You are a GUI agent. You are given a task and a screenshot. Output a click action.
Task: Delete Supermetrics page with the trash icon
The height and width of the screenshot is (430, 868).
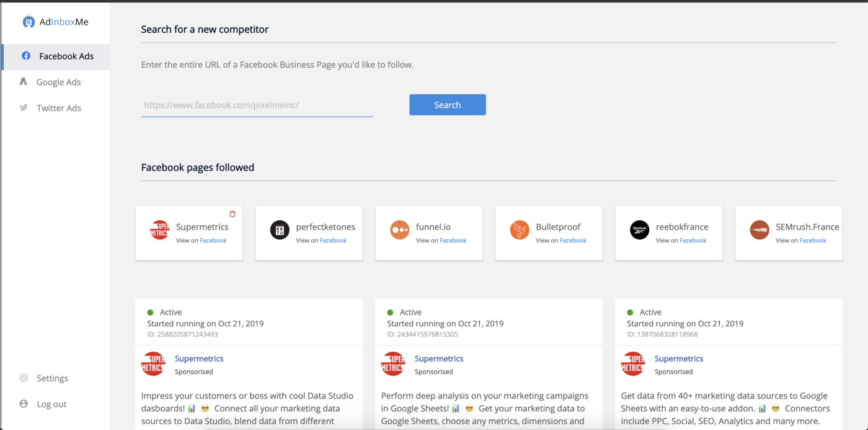(232, 214)
